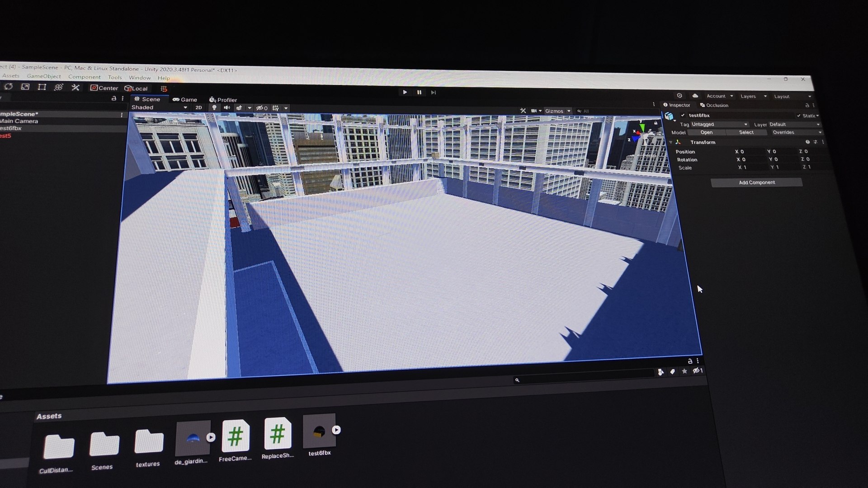Image resolution: width=868 pixels, height=488 pixels.
Task: Start Play mode with the Play button
Action: [405, 92]
